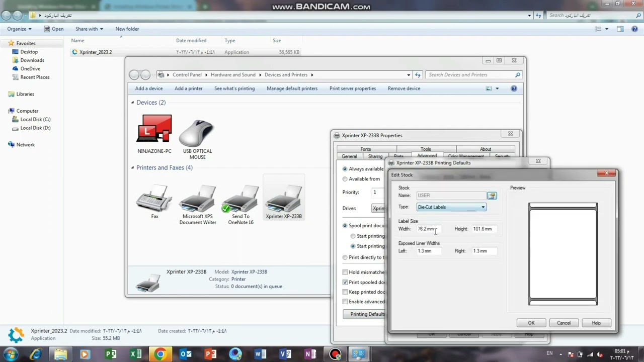
Task: Open Help in Edit Stock dialog
Action: point(596,323)
